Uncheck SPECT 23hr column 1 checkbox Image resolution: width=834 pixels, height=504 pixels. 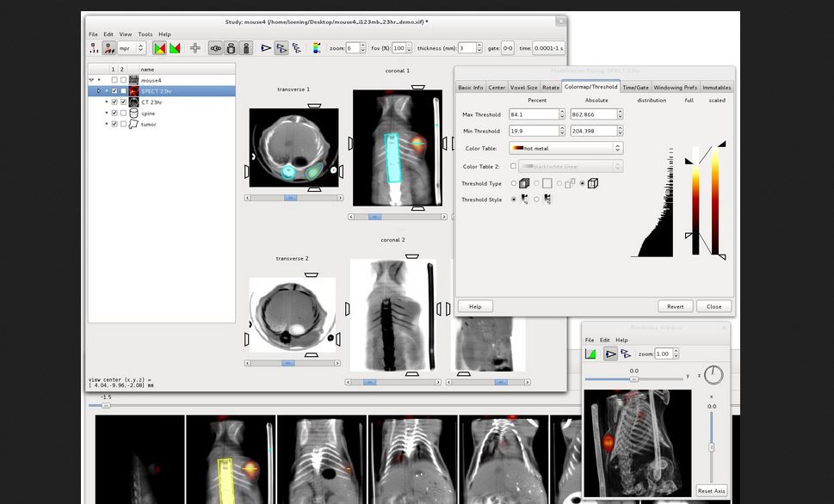click(x=114, y=91)
